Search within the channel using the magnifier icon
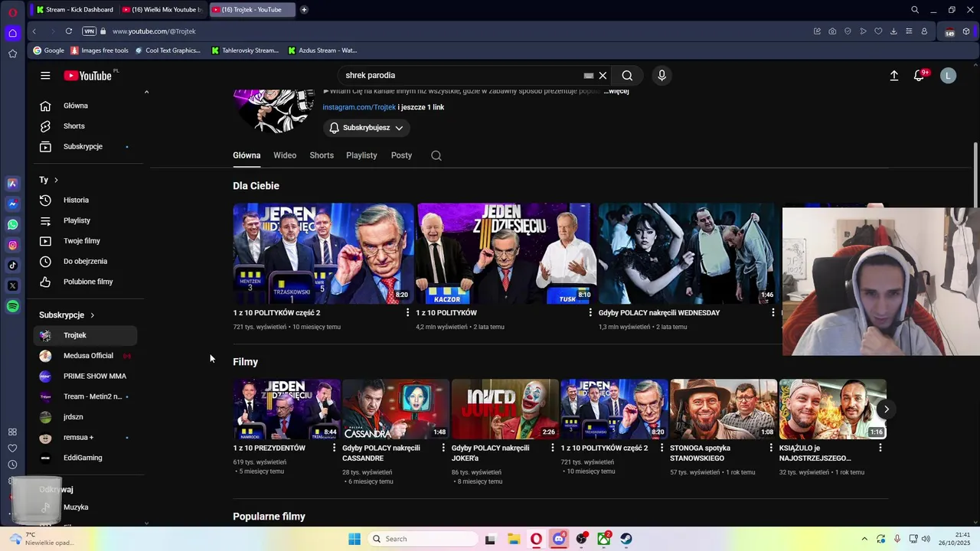This screenshot has width=980, height=551. pyautogui.click(x=436, y=155)
